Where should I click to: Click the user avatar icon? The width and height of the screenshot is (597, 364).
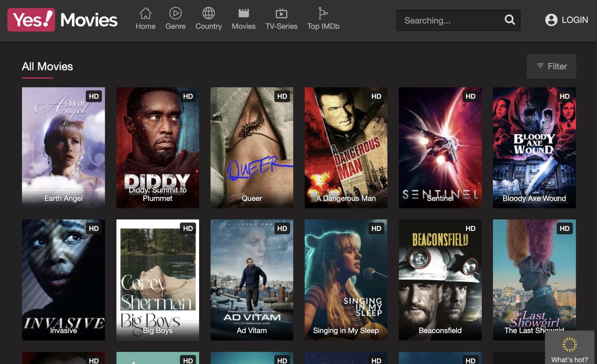551,20
